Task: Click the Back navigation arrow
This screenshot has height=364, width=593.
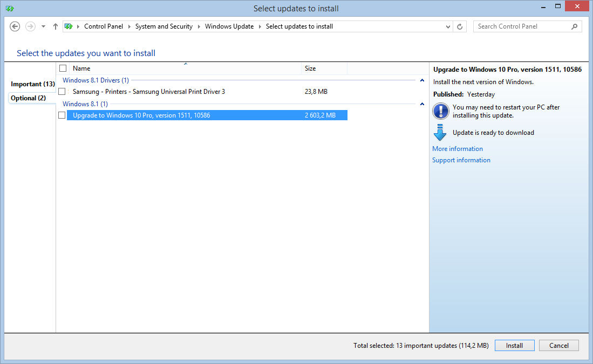Action: 15,26
